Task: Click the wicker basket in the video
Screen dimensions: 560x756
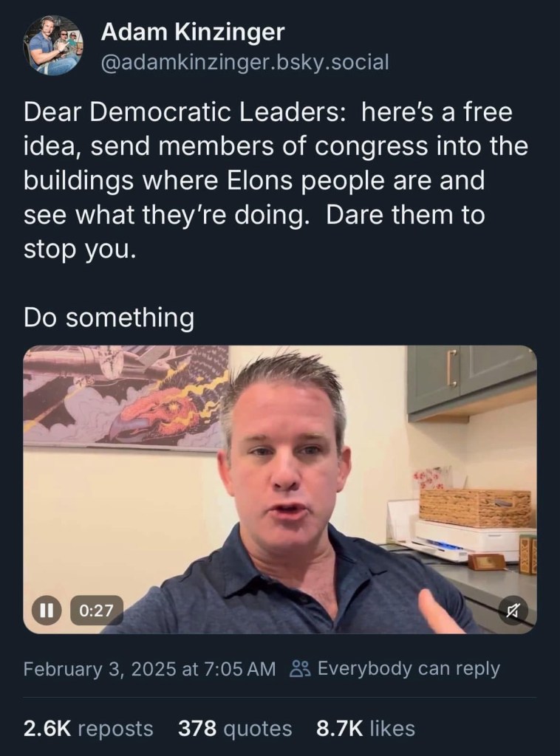Action: click(x=475, y=506)
